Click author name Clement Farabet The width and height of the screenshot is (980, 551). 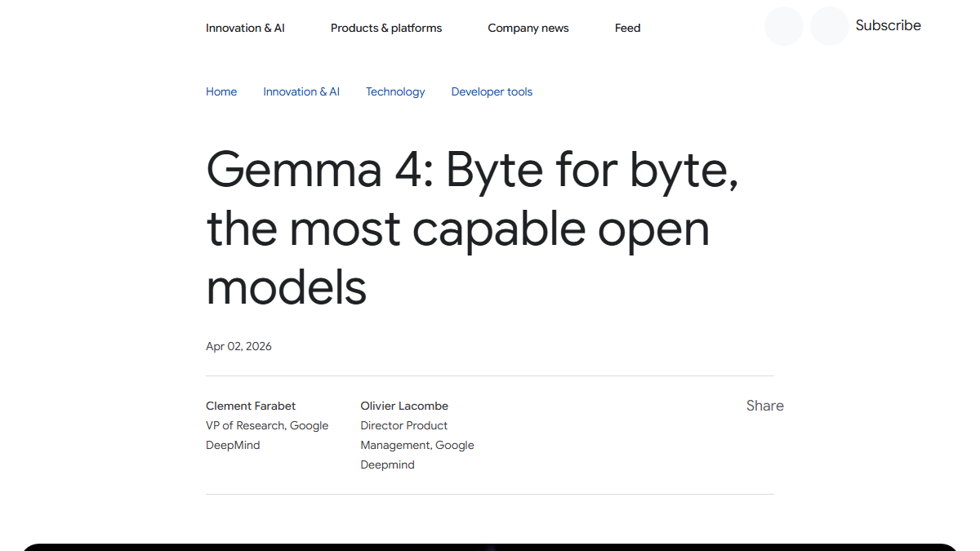click(x=251, y=406)
